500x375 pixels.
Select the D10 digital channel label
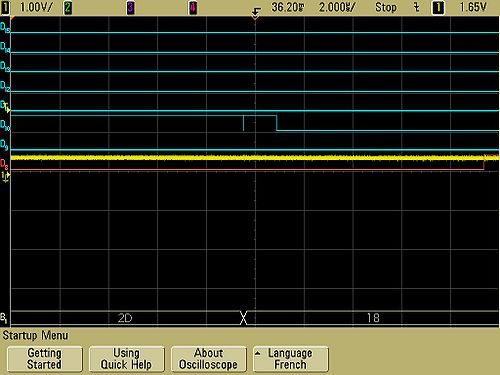(x=5, y=126)
